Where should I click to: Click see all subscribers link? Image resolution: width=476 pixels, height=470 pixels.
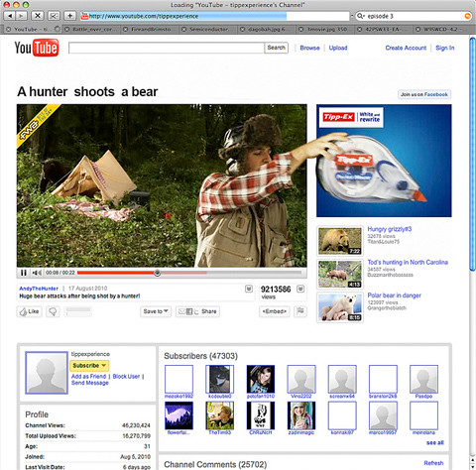tap(435, 442)
